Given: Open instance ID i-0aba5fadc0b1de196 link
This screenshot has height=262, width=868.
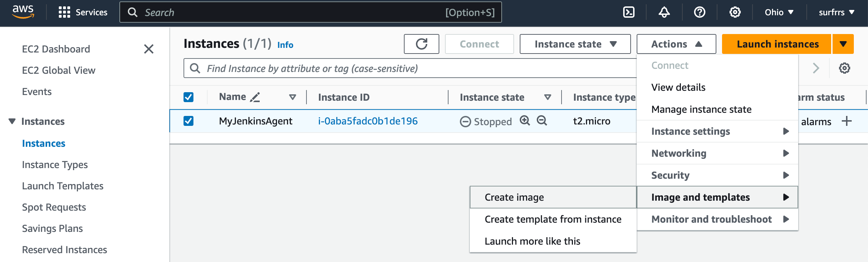Looking at the screenshot, I should click(x=368, y=121).
